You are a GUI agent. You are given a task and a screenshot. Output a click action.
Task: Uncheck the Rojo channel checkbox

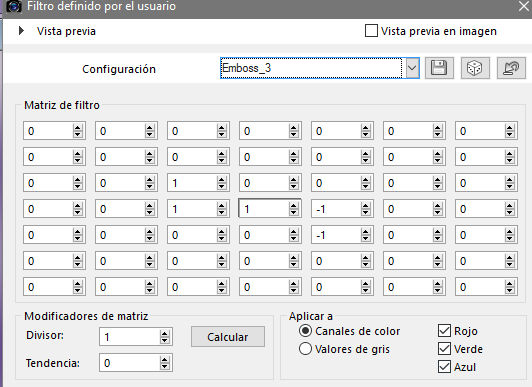(444, 330)
